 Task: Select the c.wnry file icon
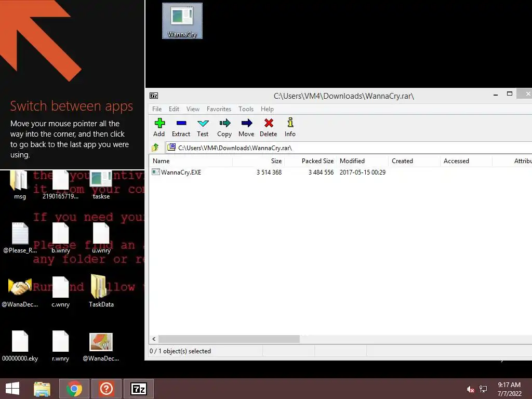60,292
